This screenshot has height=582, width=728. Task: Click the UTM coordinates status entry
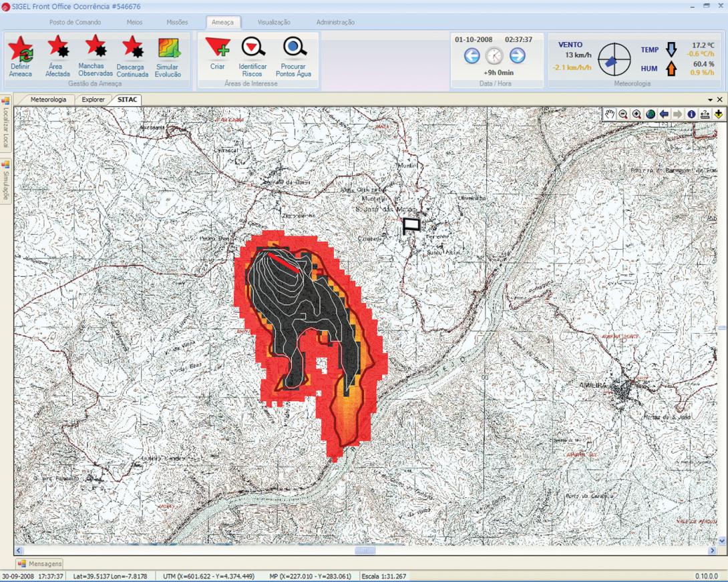pos(209,576)
